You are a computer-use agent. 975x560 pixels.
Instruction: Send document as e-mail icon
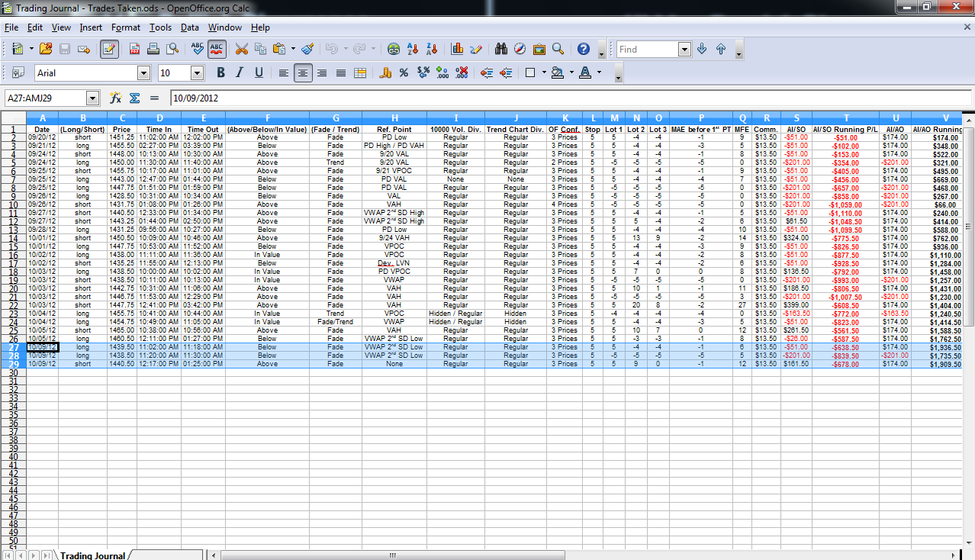(84, 49)
